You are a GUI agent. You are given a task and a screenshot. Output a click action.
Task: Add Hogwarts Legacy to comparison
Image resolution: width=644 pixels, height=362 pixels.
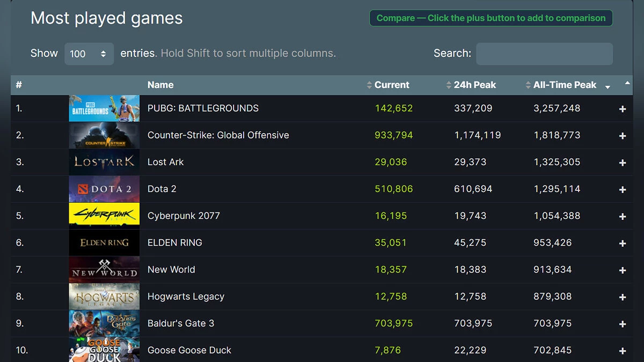[x=623, y=297]
